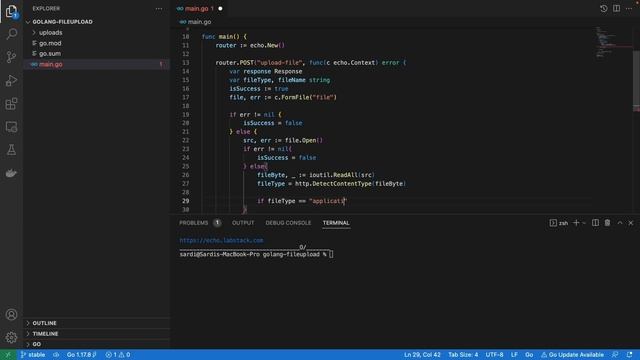The image size is (640, 360).
Task: Open editor more actions menu
Action: pyautogui.click(x=629, y=9)
